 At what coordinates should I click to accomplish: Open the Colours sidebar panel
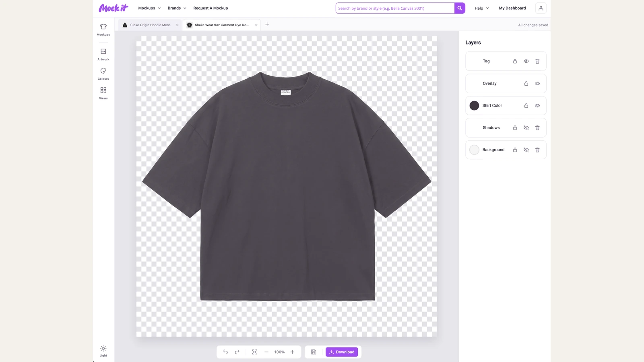point(103,74)
